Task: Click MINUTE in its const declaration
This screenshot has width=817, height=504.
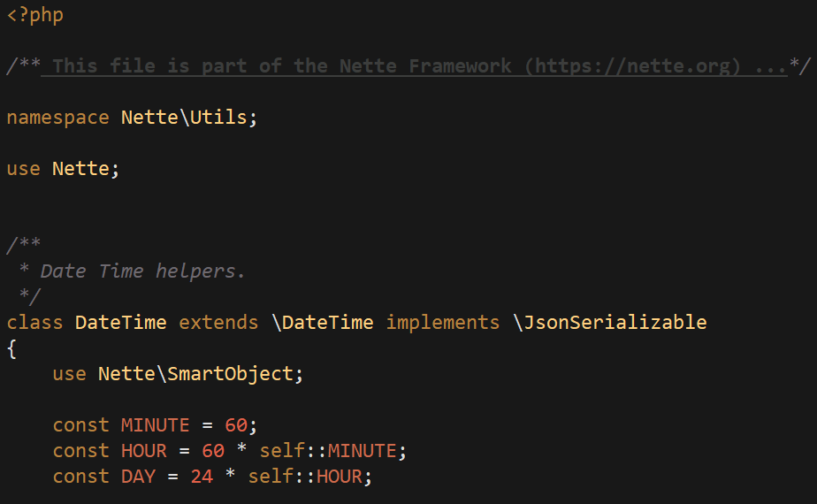Action: [155, 425]
